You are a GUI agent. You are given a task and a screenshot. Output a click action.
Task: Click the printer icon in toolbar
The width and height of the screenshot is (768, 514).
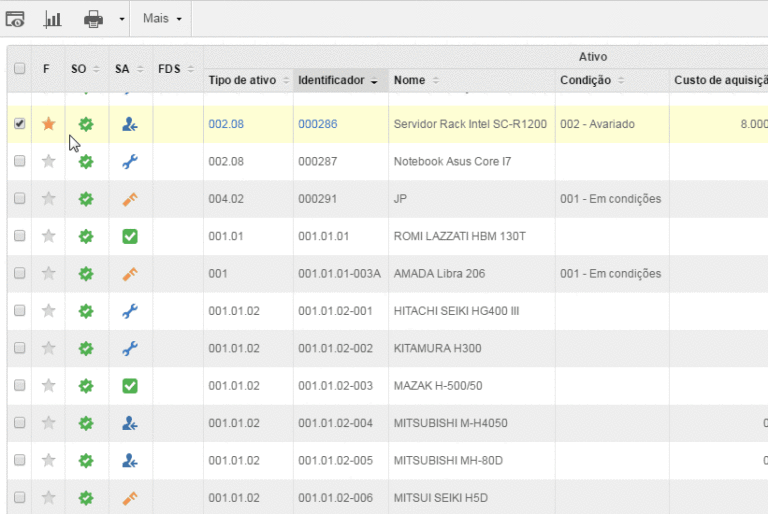coord(93,18)
